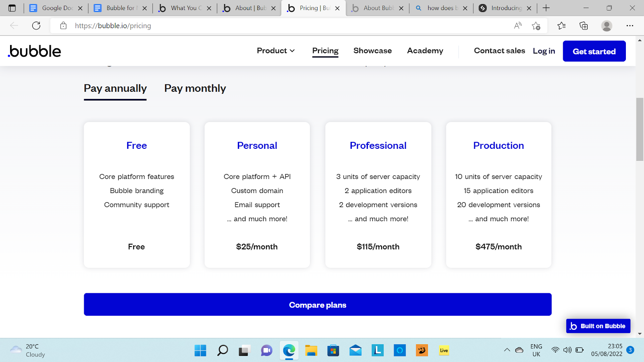
Task: Open the Academy nav item
Action: (425, 51)
